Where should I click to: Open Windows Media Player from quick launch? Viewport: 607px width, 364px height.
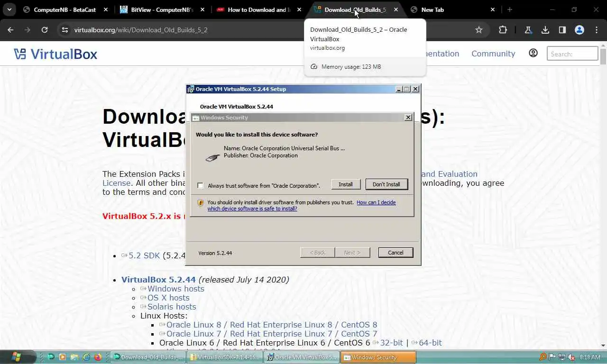point(63,357)
